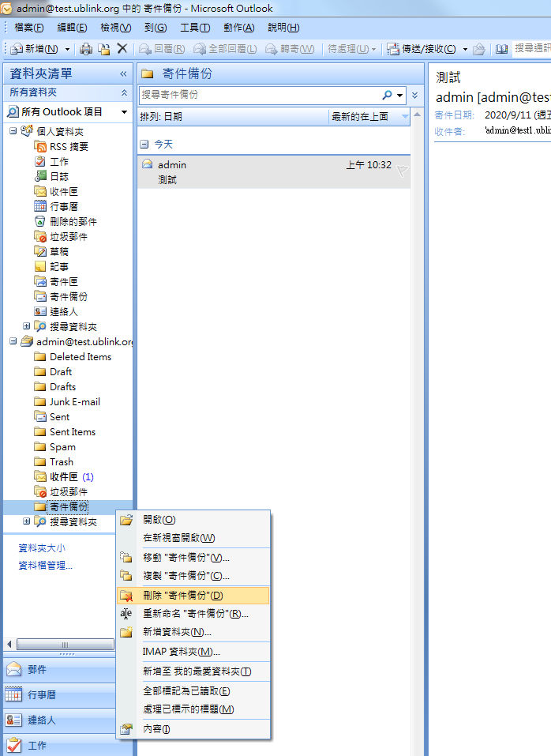The width and height of the screenshot is (551, 756).
Task: Open the 行事曆 calendar folder in tree
Action: click(63, 206)
